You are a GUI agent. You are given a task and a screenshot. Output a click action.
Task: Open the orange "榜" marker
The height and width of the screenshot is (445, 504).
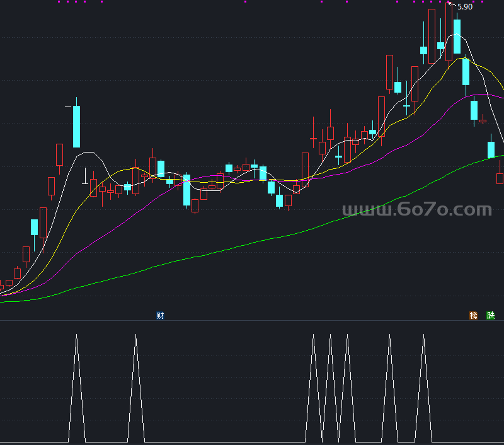coord(473,315)
